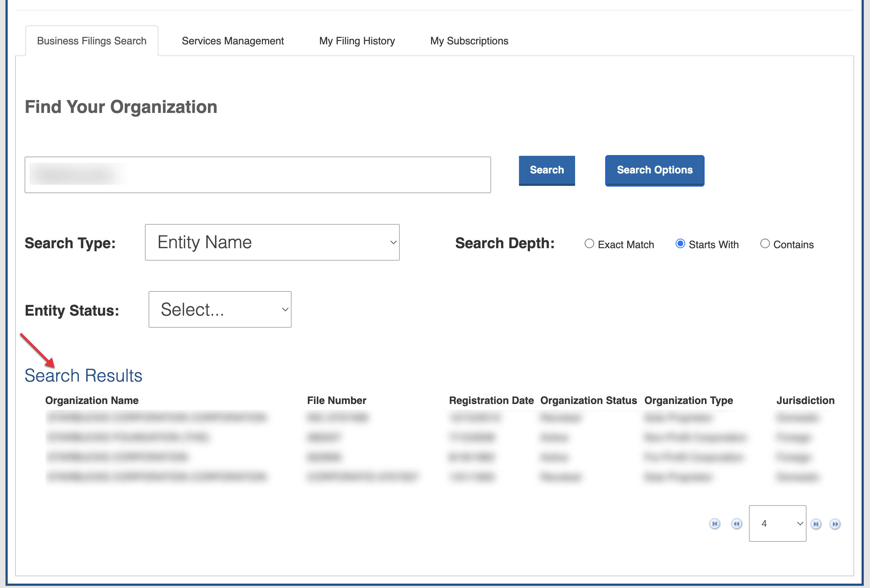Click the Search button
Screen dimensions: 870x588
(547, 170)
